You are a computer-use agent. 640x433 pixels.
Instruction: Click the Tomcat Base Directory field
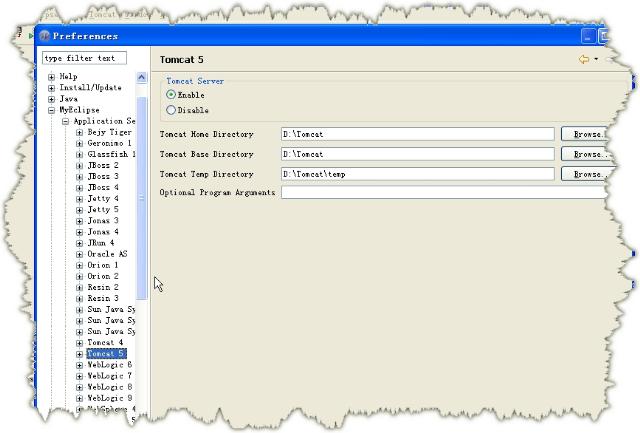click(418, 154)
